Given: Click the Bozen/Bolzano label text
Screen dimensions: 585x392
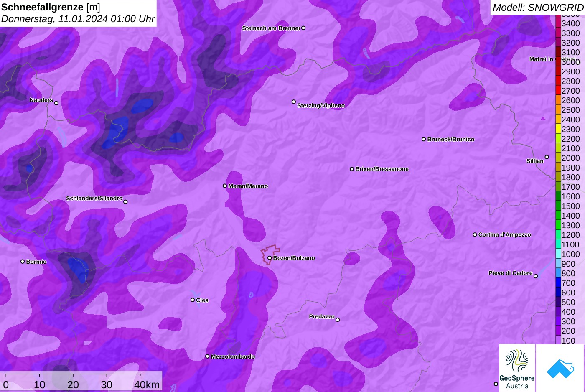Looking at the screenshot, I should [x=294, y=258].
